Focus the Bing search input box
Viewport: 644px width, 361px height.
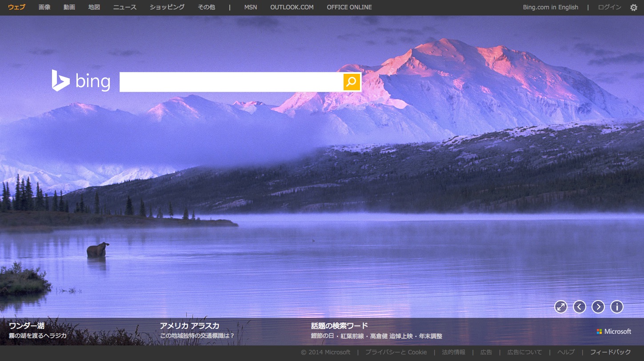tap(231, 82)
